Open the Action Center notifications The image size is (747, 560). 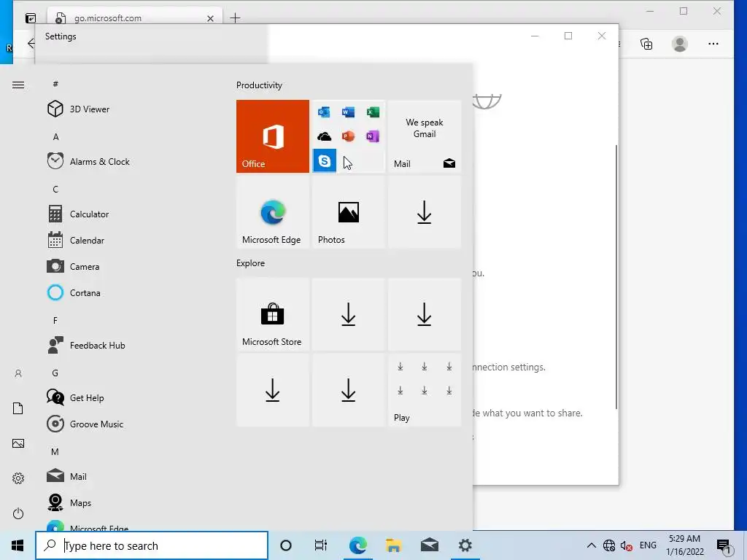[724, 547]
